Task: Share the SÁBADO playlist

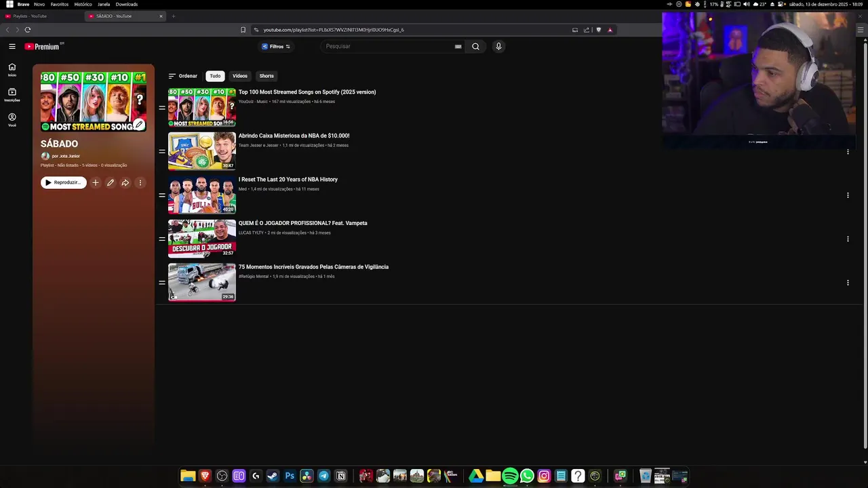Action: point(125,182)
